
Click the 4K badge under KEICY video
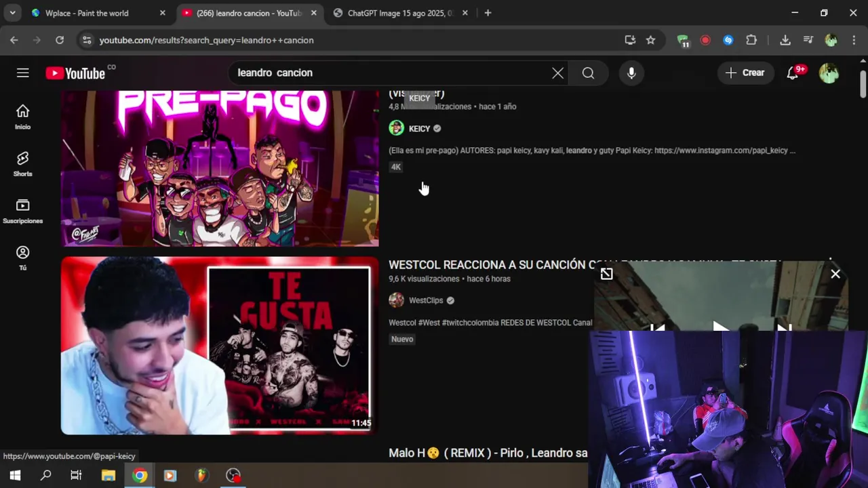(396, 167)
